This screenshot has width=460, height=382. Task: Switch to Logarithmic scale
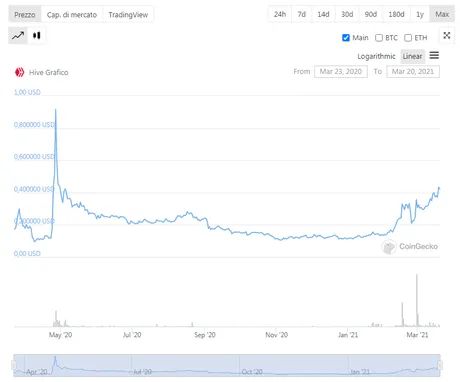[376, 56]
